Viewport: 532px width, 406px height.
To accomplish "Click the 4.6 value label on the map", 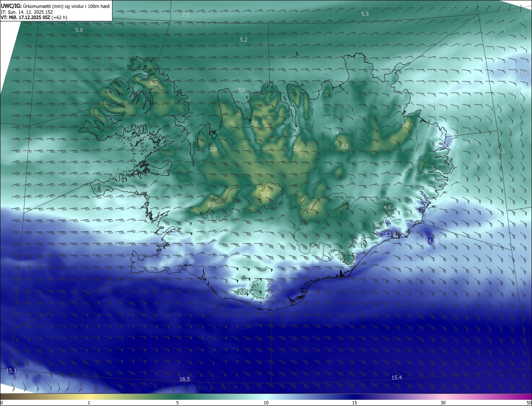I will tap(387, 207).
